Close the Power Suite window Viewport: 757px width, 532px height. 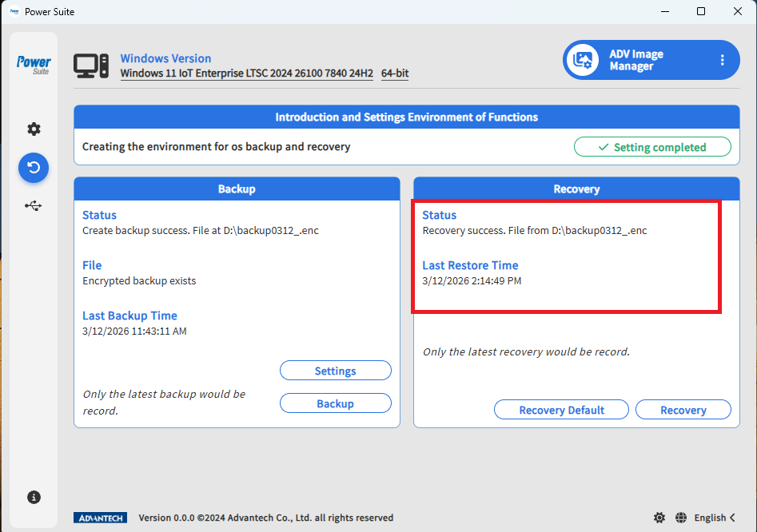point(738,11)
